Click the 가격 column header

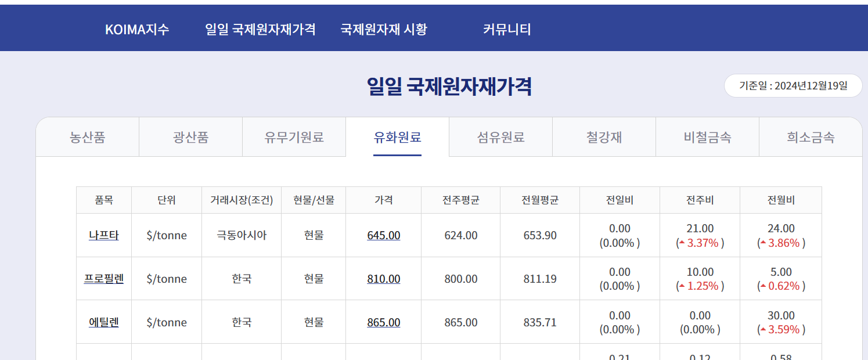(x=384, y=200)
